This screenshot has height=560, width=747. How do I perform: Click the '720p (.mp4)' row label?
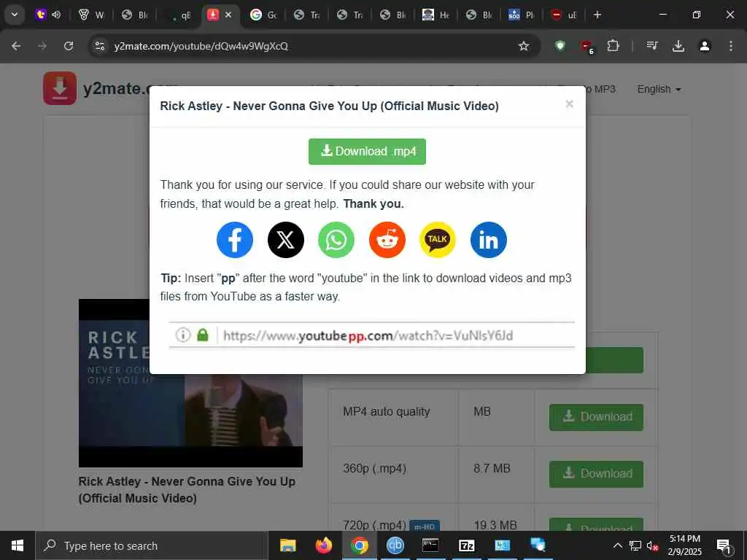[x=374, y=525]
